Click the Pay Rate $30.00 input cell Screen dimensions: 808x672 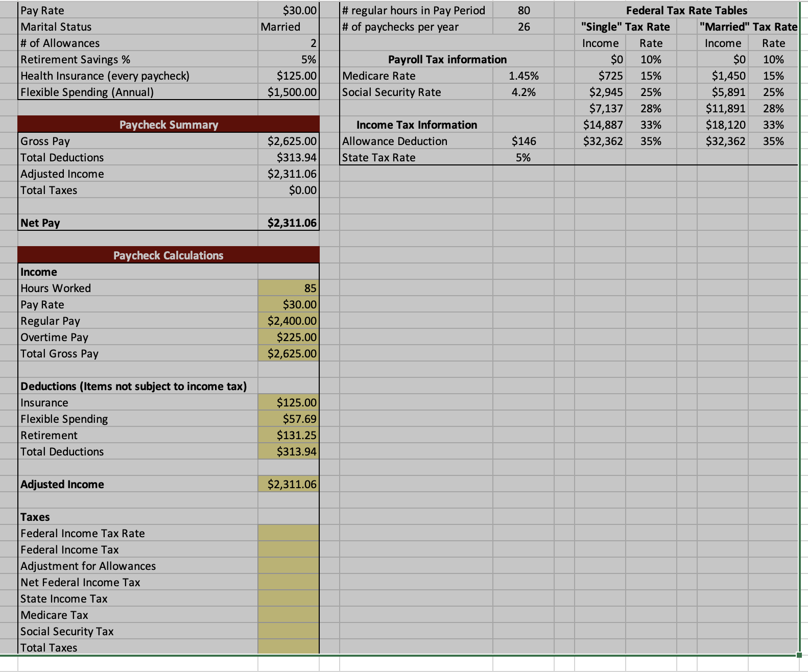(289, 10)
